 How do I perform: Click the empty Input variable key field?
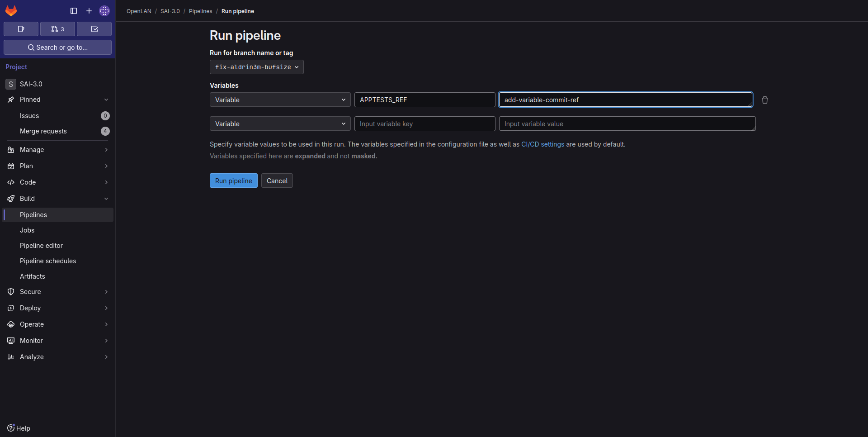pyautogui.click(x=425, y=124)
